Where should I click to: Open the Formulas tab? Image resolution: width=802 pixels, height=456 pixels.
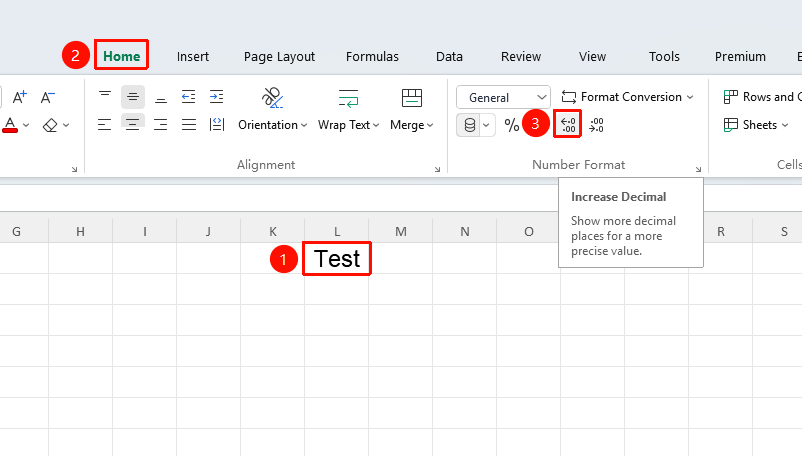[x=372, y=56]
